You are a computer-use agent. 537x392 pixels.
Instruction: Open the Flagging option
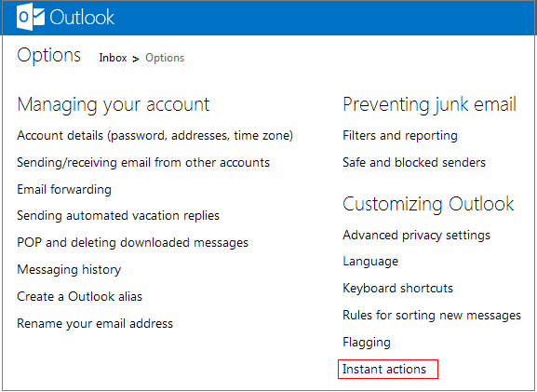pos(367,343)
